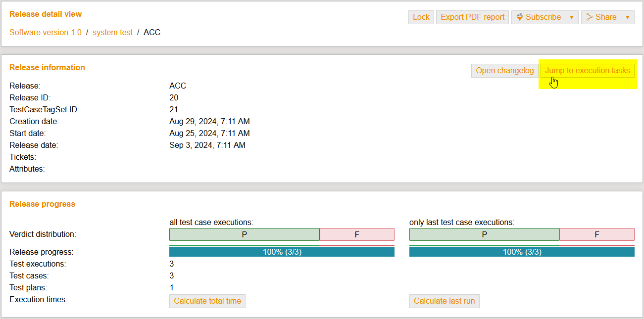644x319 pixels.
Task: Click the P segment for only last executions
Action: [484, 234]
